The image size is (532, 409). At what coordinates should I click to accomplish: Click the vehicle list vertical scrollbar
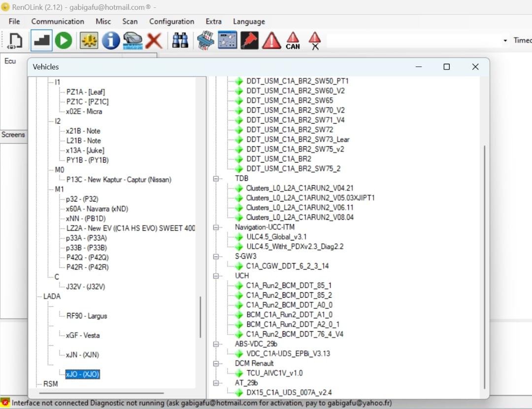tap(200, 317)
